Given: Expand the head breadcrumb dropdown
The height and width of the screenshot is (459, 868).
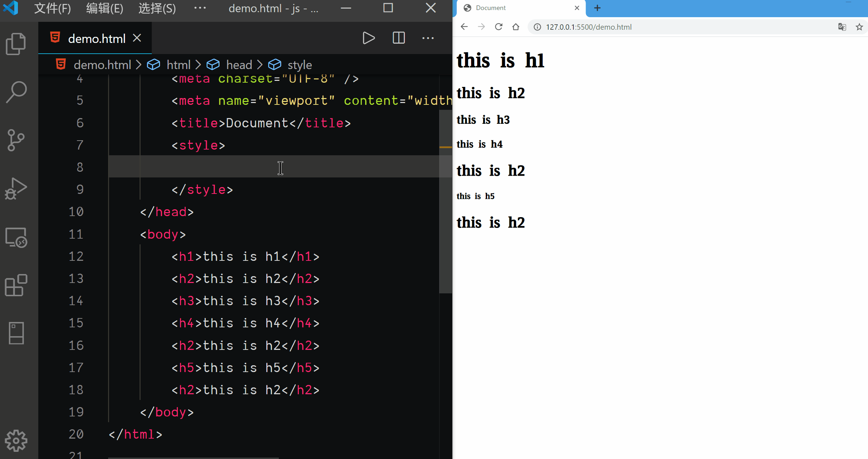Looking at the screenshot, I should 239,65.
